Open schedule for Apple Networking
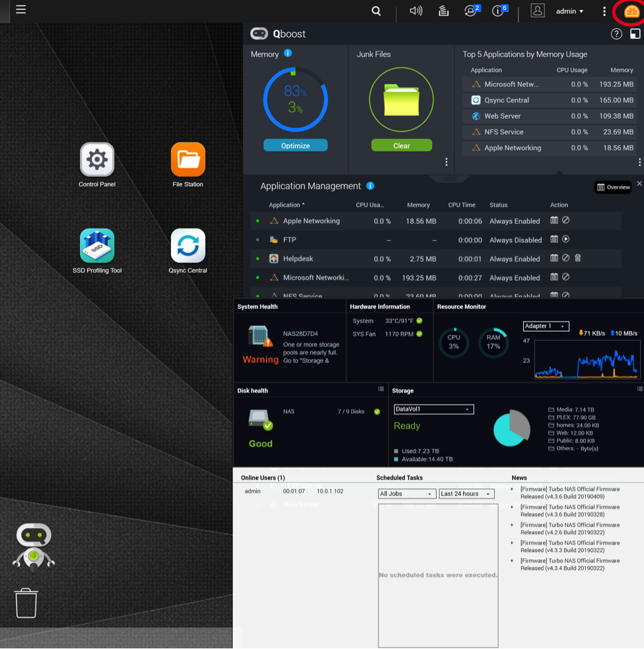 (x=554, y=221)
